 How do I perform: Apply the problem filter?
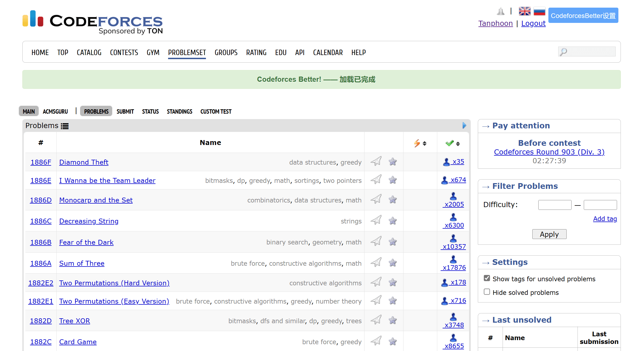(549, 234)
